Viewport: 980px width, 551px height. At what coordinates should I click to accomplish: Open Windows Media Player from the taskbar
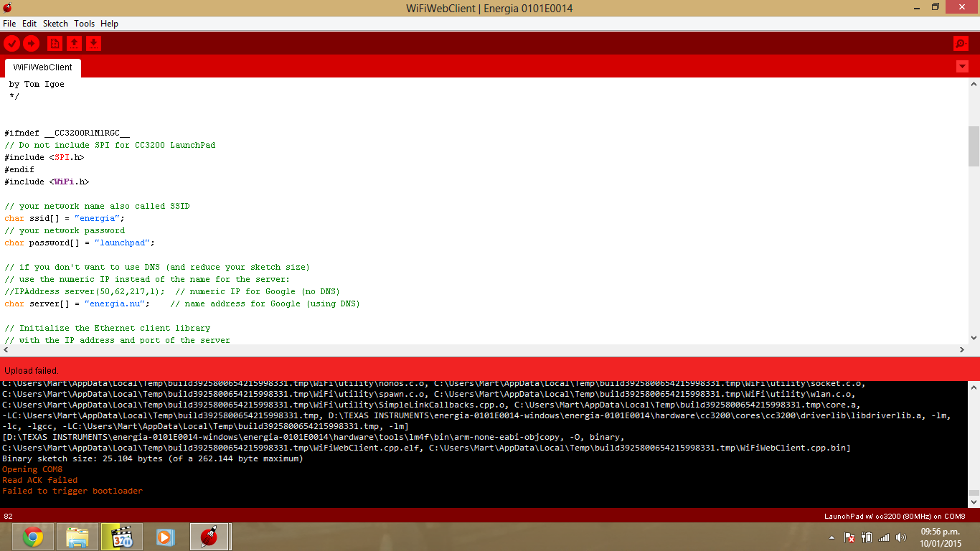click(164, 537)
